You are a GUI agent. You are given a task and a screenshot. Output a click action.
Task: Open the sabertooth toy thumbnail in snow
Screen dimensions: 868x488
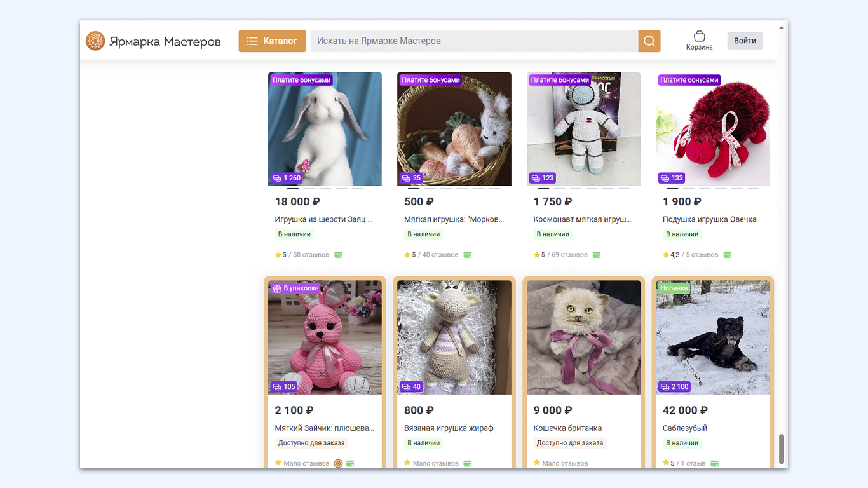(x=713, y=337)
